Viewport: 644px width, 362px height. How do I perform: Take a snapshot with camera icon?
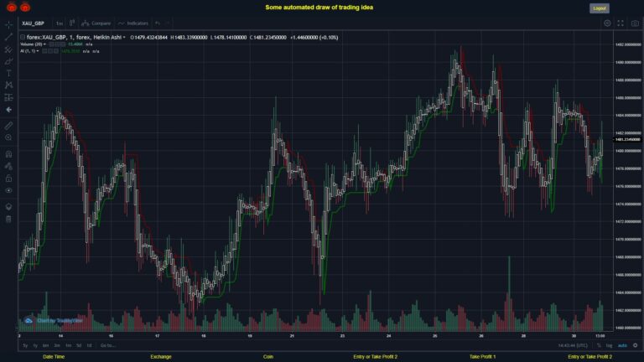[635, 23]
